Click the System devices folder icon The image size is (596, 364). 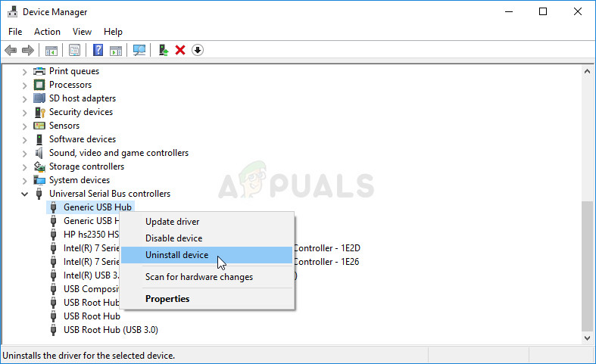(x=39, y=180)
